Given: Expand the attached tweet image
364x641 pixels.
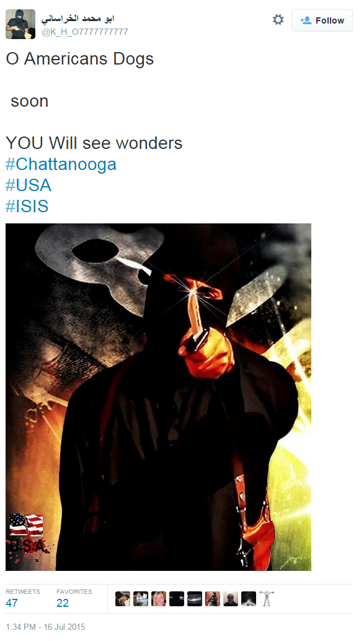Looking at the screenshot, I should tap(159, 397).
